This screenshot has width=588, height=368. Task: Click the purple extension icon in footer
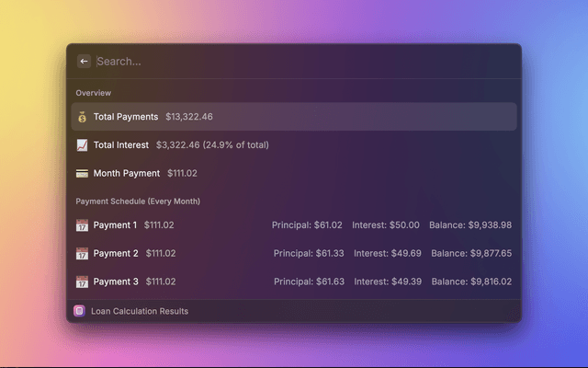(80, 311)
